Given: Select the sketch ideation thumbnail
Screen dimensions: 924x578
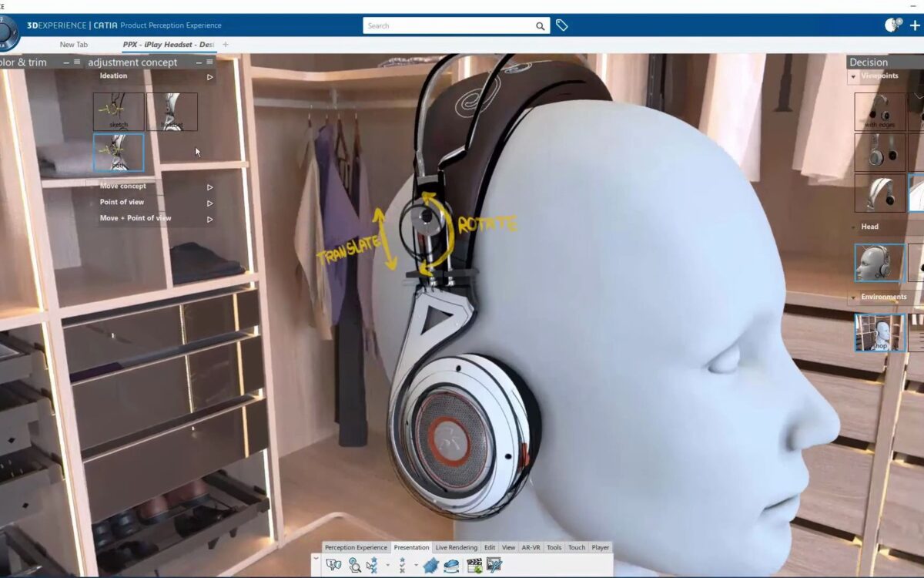Looking at the screenshot, I should point(119,112).
